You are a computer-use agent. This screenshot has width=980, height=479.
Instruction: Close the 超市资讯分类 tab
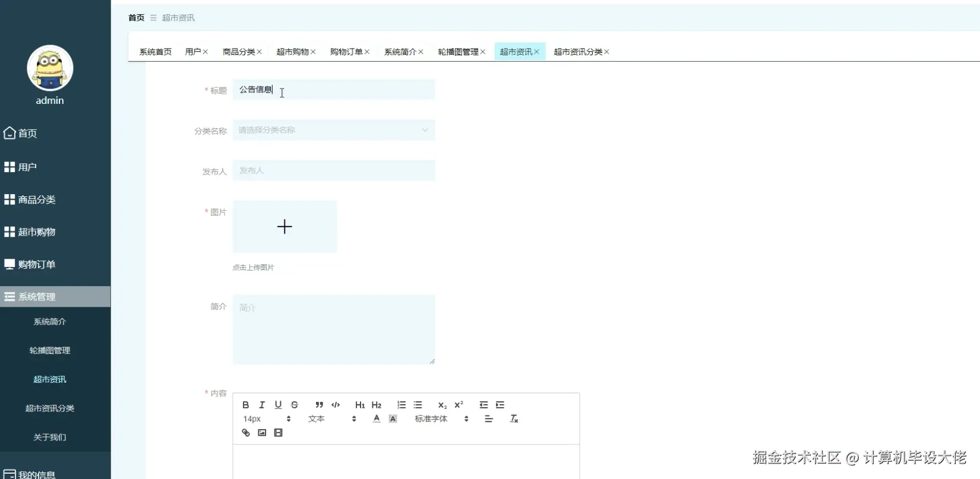[606, 52]
